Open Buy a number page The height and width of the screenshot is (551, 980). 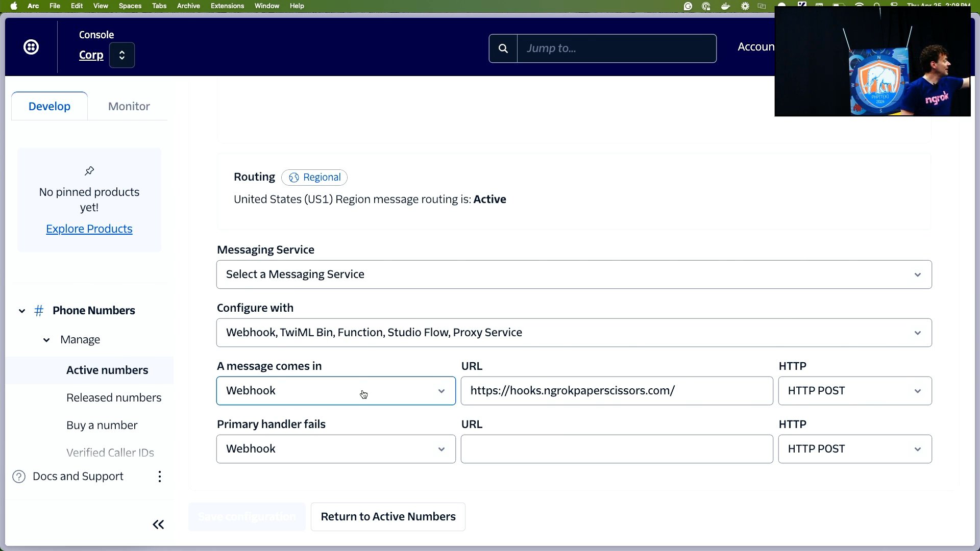click(x=102, y=425)
